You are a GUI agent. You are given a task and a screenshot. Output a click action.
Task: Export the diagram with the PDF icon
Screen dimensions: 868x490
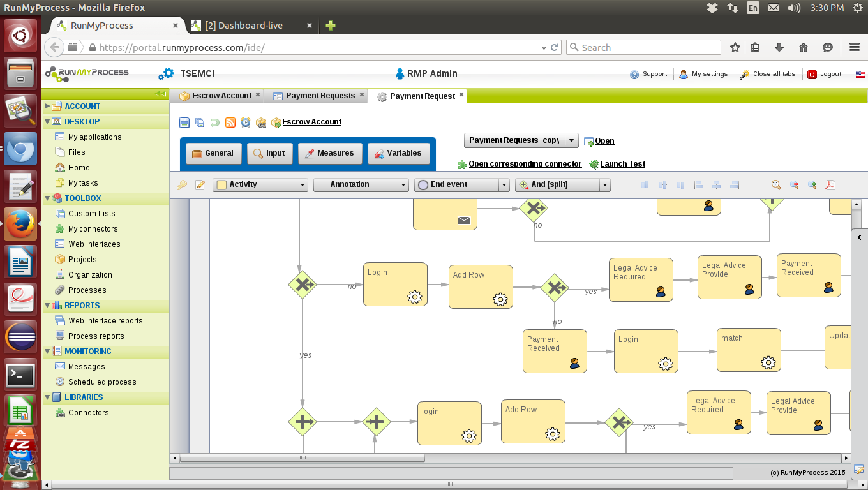point(830,185)
